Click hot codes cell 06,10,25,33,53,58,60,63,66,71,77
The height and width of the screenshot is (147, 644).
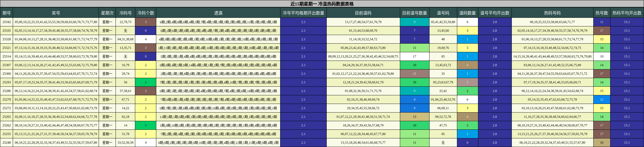click(553, 22)
